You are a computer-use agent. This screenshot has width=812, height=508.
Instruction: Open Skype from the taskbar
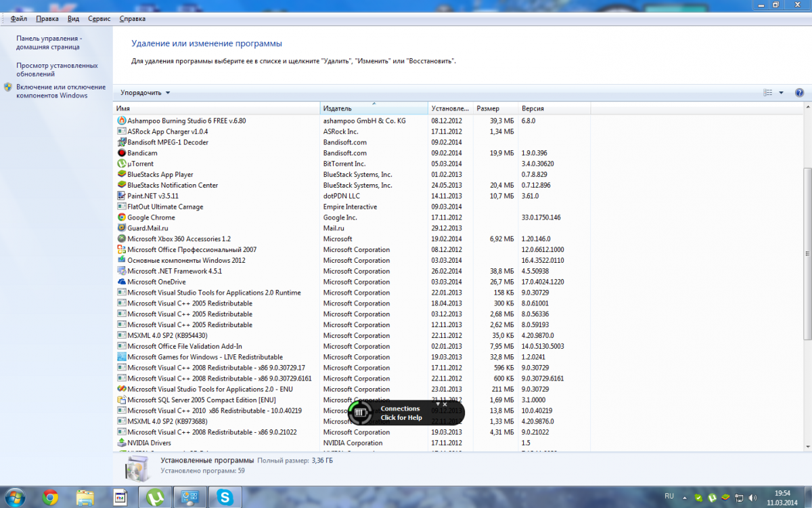pyautogui.click(x=225, y=498)
